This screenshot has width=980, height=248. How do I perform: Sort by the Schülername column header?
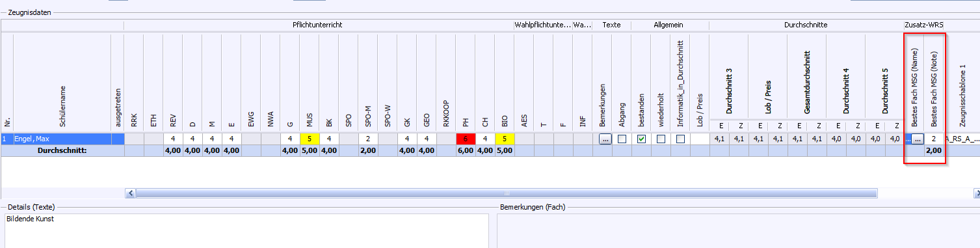[x=62, y=81]
